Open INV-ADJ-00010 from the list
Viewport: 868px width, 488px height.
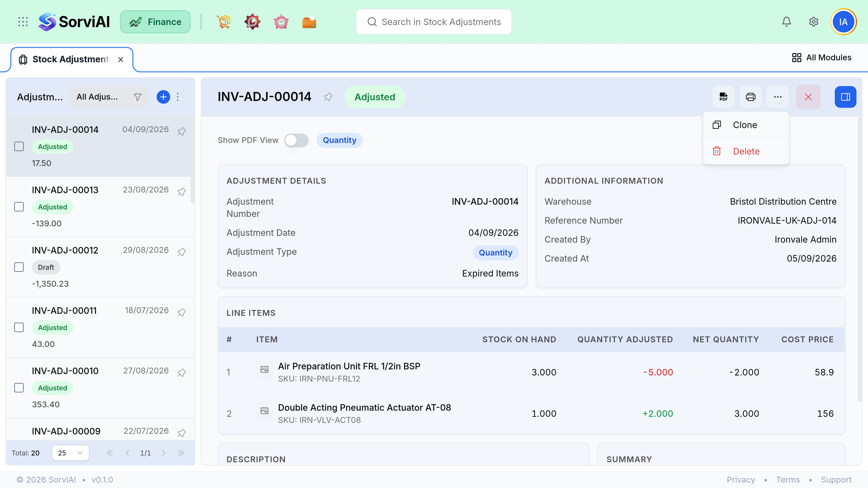100,388
